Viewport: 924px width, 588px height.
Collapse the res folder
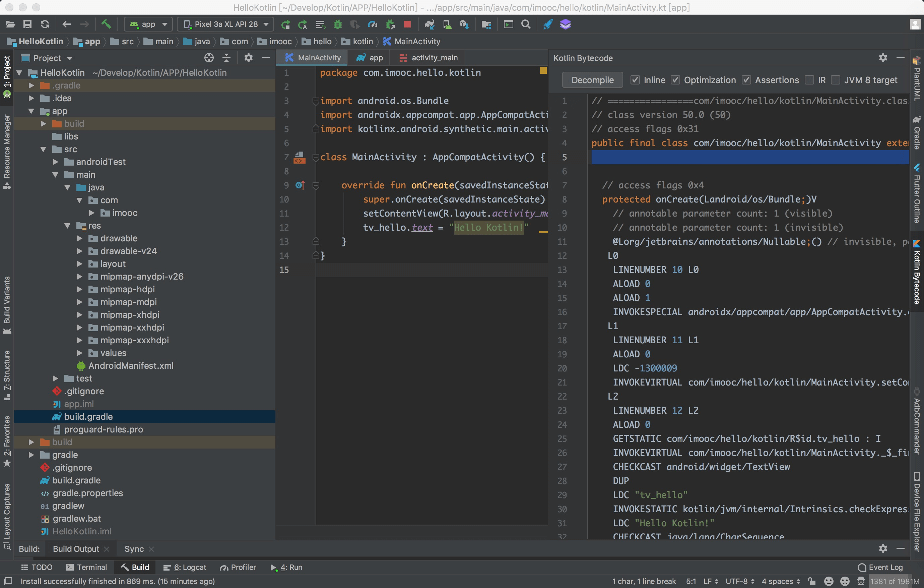68,226
